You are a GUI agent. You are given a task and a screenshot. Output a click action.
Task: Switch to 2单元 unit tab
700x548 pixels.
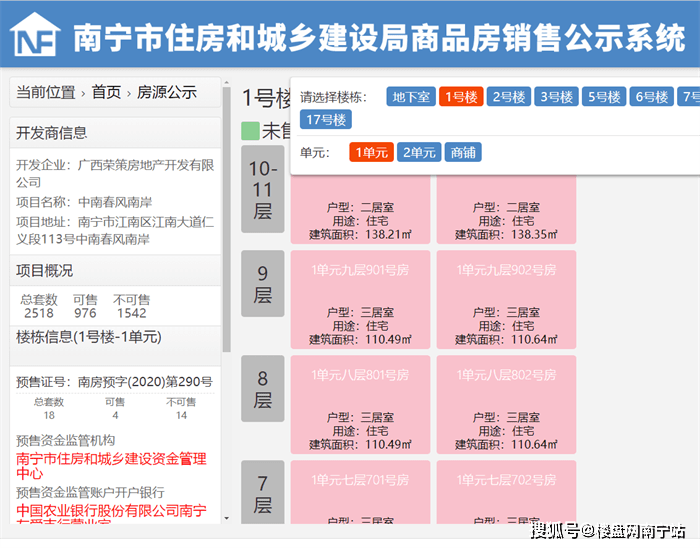coord(419,152)
